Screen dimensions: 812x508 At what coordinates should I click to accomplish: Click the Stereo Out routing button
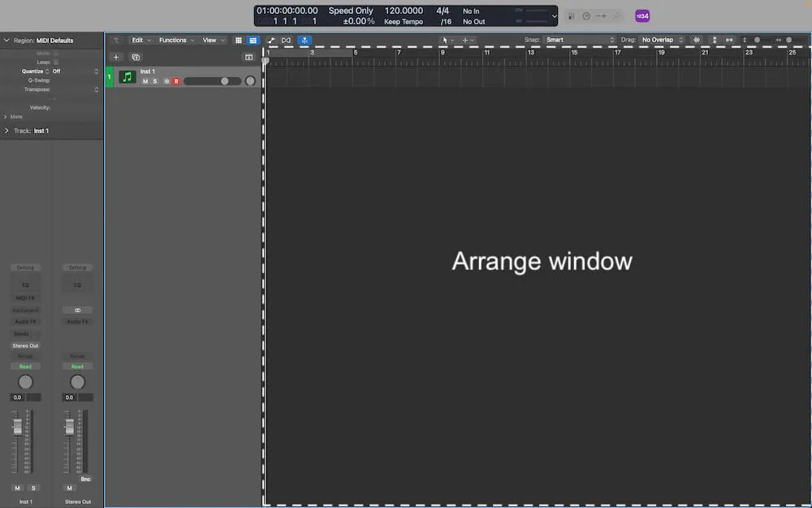point(25,345)
